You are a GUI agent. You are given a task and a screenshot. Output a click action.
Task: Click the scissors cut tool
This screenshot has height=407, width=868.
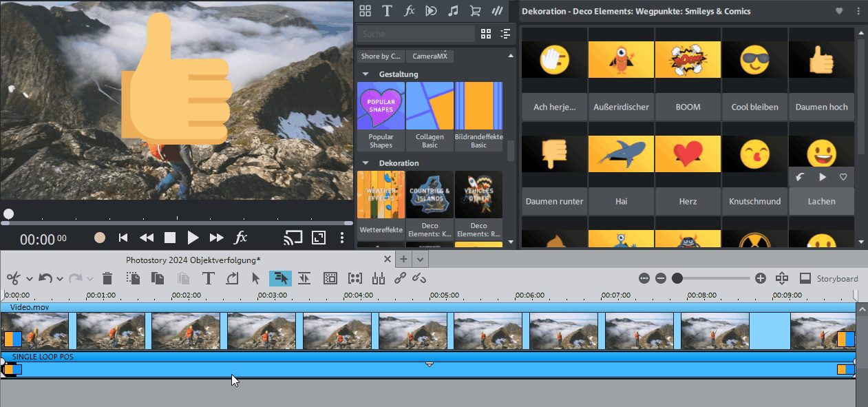13,278
